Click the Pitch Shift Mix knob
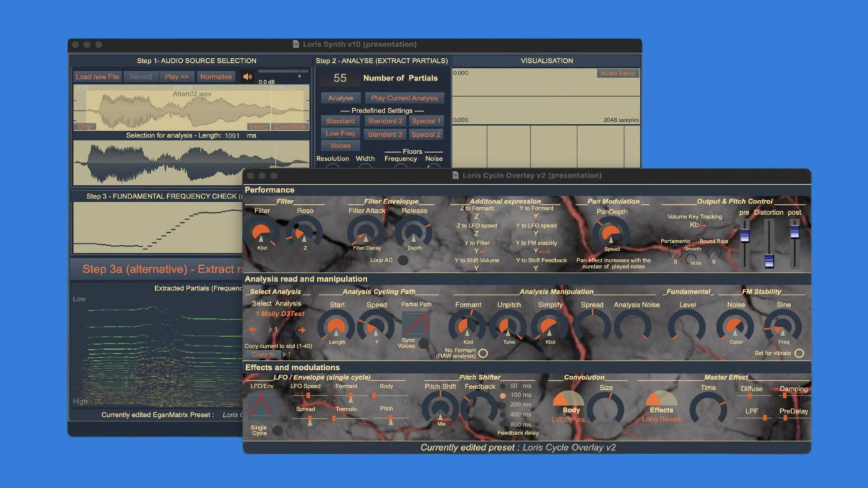The height and width of the screenshot is (488, 868). [x=440, y=408]
